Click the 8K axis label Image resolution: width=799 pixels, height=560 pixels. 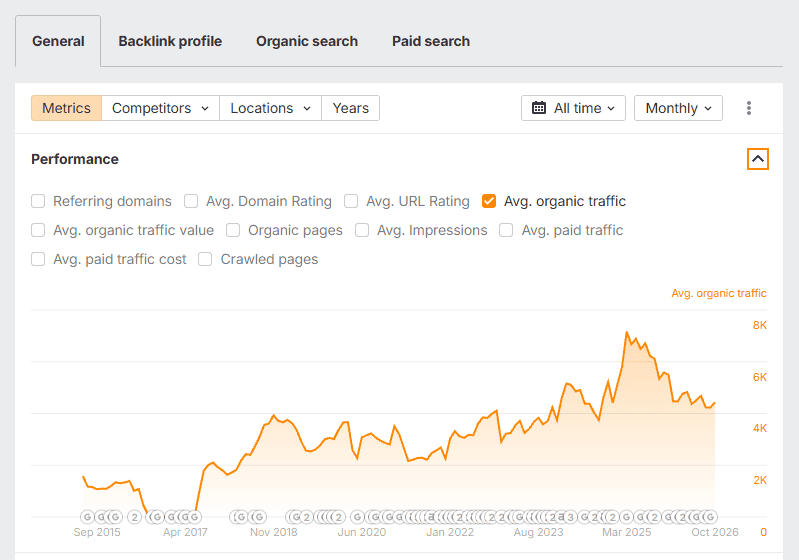[x=760, y=325]
